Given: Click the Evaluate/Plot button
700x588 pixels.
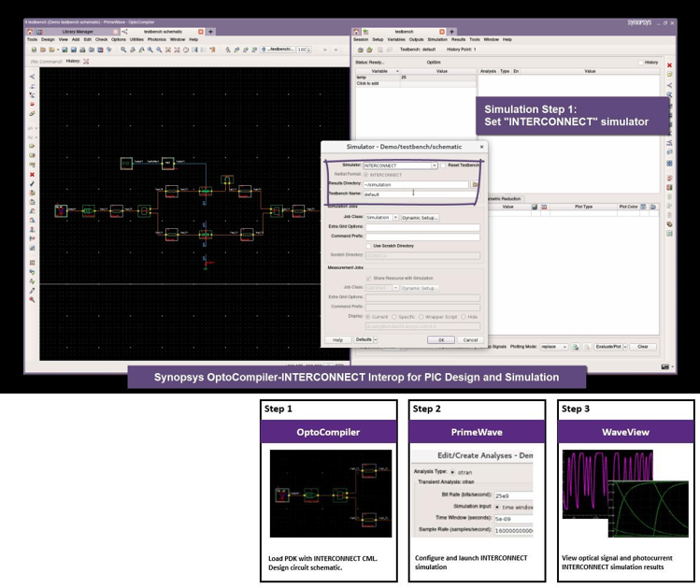Looking at the screenshot, I should 608,347.
